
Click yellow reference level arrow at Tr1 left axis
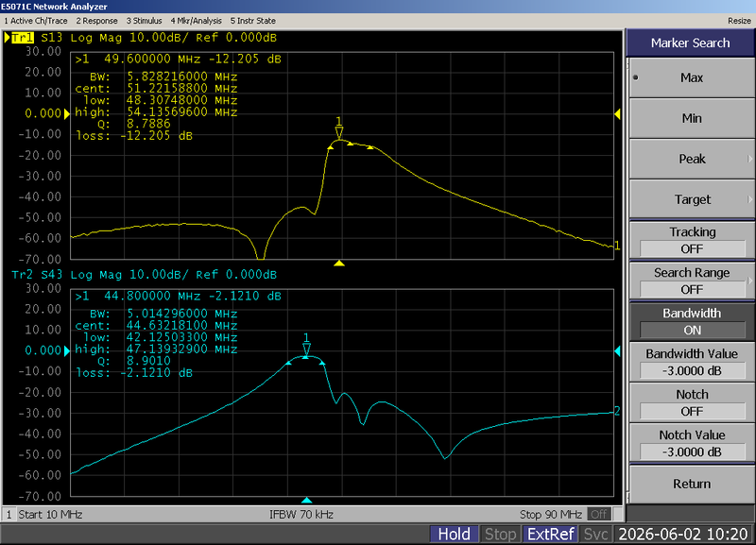click(67, 113)
